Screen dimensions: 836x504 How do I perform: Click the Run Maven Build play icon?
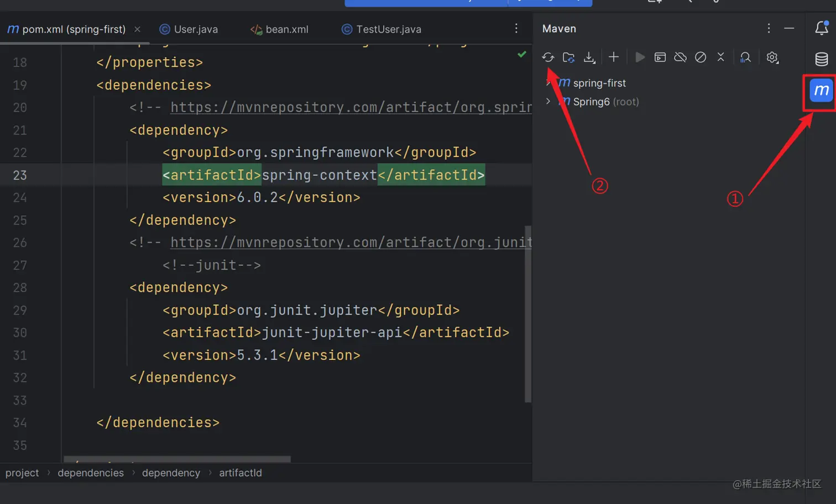tap(640, 57)
